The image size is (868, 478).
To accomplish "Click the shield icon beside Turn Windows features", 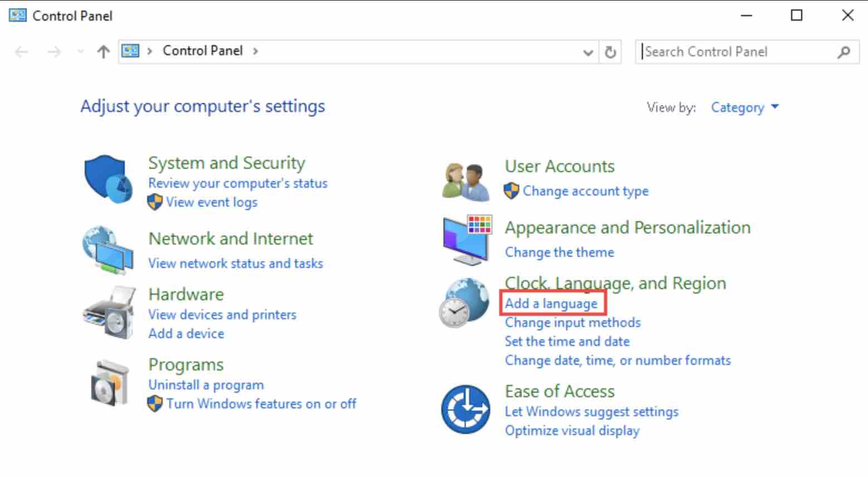I will coord(155,403).
